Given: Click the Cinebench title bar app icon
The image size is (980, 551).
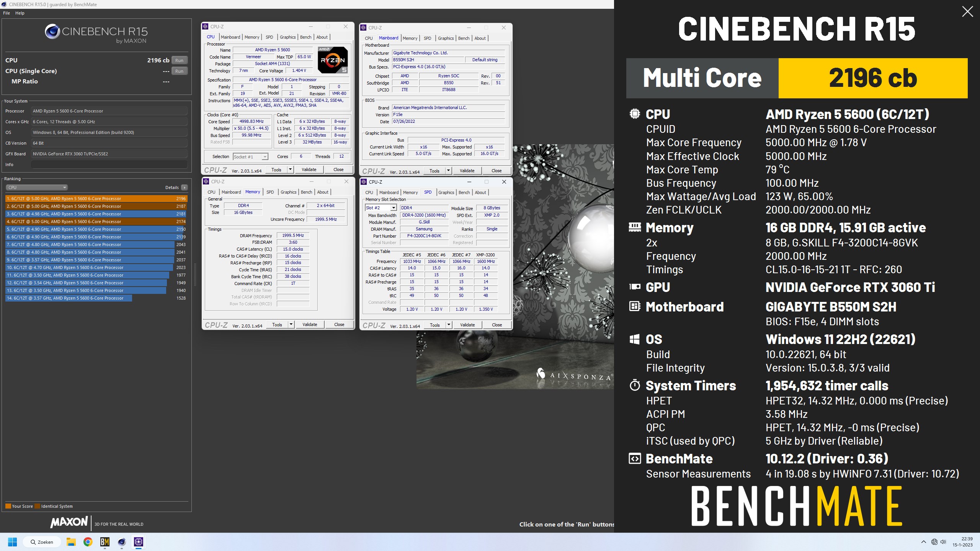Looking at the screenshot, I should [x=4, y=4].
